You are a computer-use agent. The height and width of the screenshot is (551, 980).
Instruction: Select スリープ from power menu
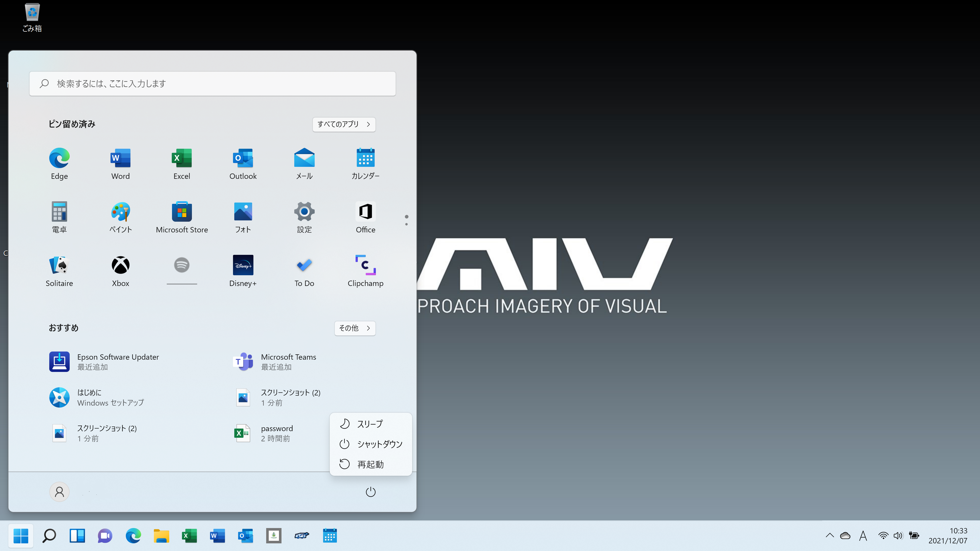pos(370,424)
